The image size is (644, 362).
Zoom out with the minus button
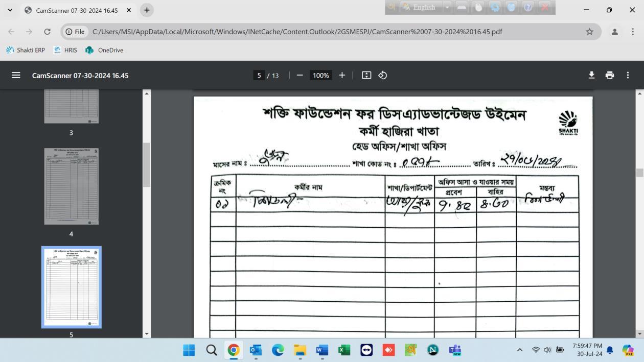(x=300, y=75)
